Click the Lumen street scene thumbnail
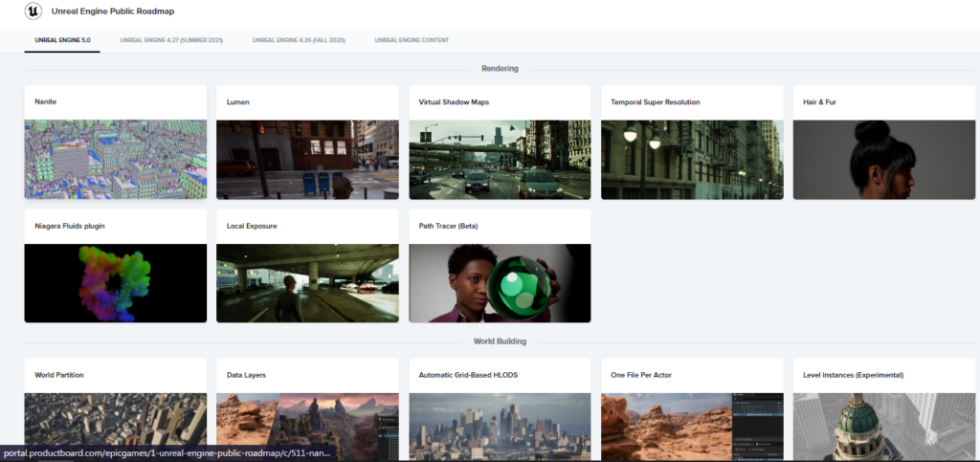Image resolution: width=980 pixels, height=462 pixels. coord(307,160)
